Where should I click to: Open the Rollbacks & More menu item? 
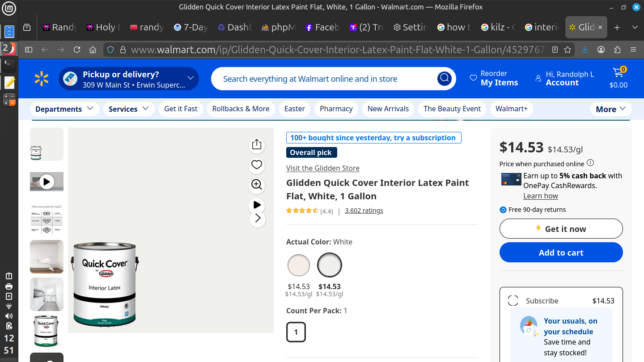coord(241,109)
